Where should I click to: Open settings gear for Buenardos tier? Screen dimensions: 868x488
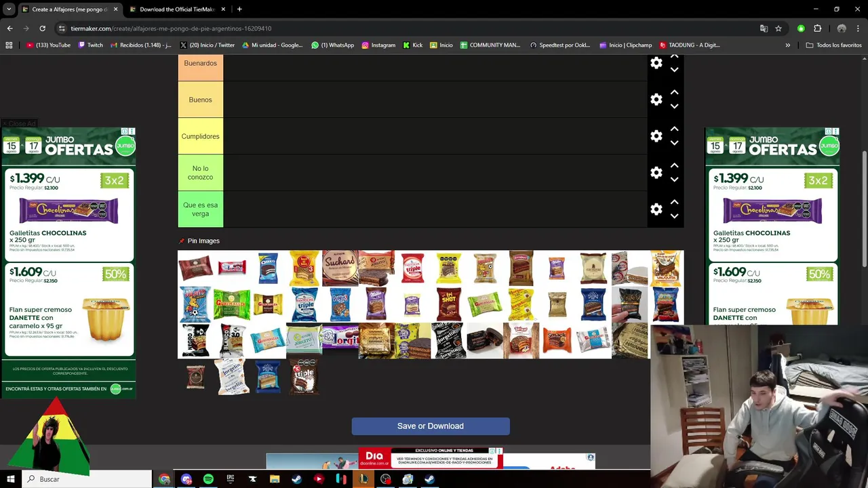pyautogui.click(x=656, y=63)
